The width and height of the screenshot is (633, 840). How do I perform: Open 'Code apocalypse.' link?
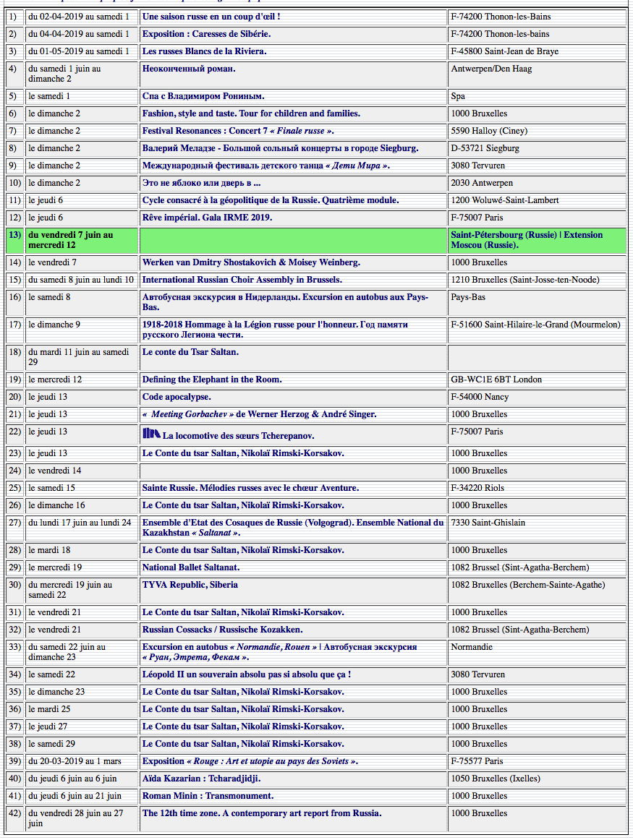(x=177, y=397)
